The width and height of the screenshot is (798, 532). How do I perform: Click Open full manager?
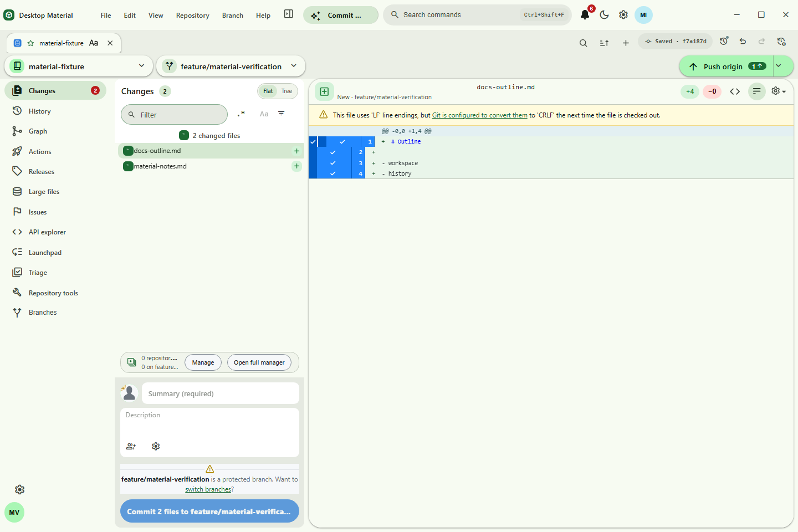259,362
